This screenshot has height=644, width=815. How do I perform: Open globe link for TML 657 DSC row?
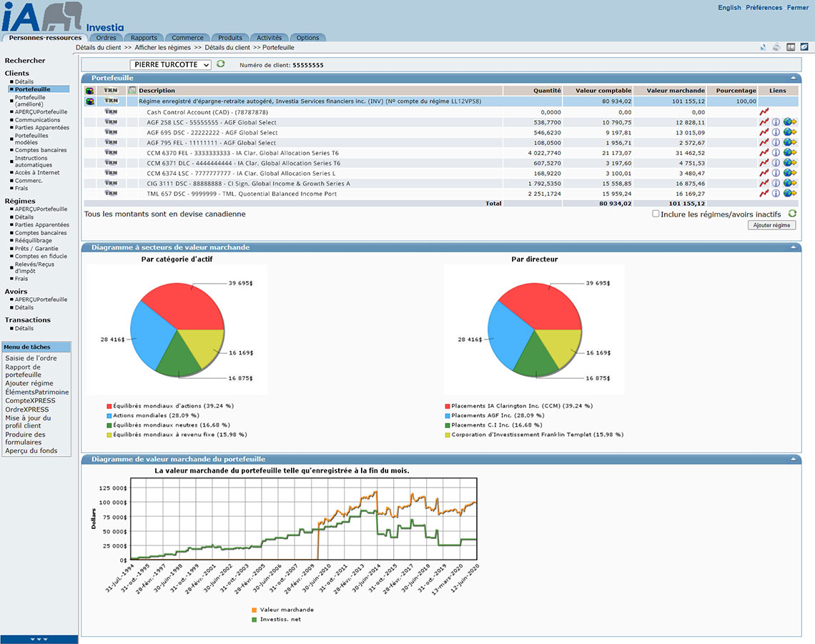789,194
